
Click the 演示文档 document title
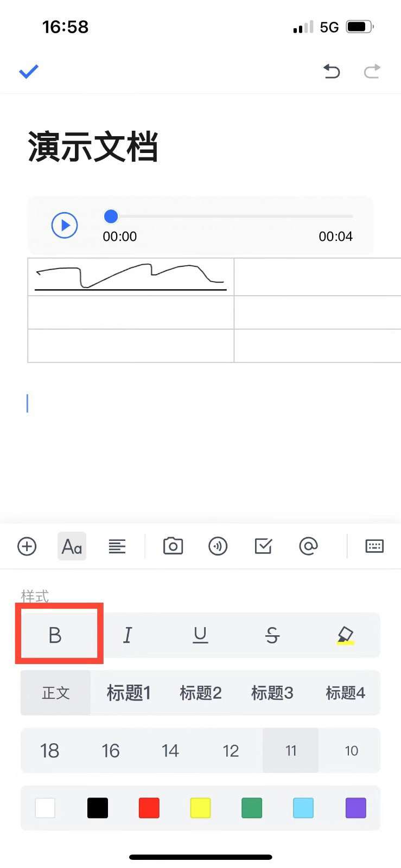pyautogui.click(x=93, y=147)
